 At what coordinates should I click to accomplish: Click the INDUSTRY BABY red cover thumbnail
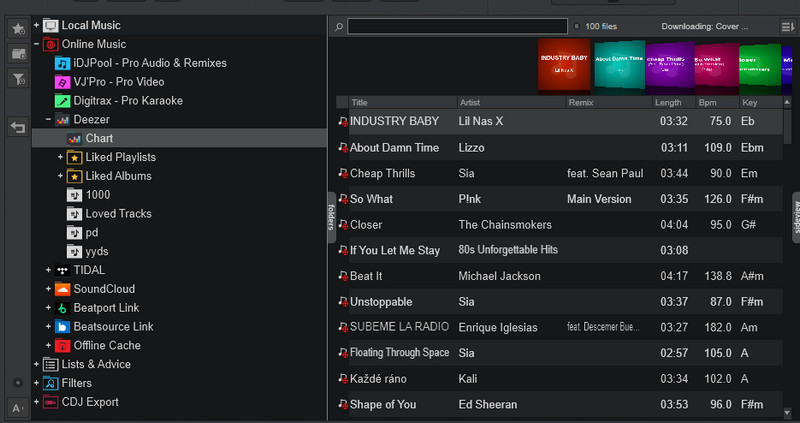[x=564, y=67]
